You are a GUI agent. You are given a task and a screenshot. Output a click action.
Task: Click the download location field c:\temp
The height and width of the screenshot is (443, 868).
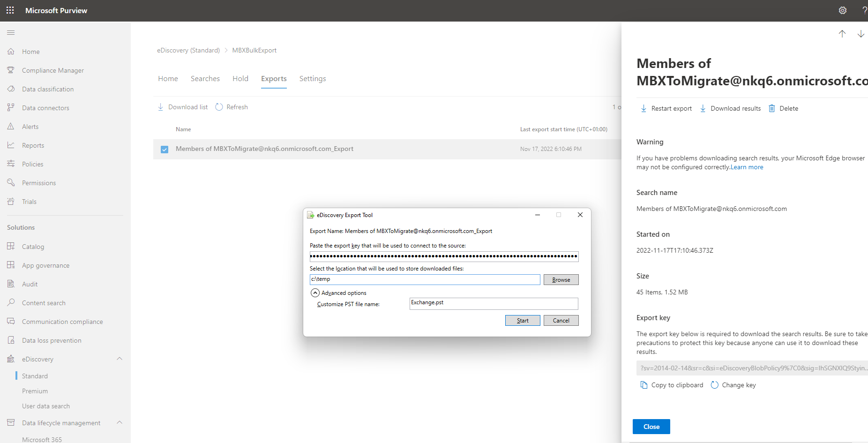425,279
